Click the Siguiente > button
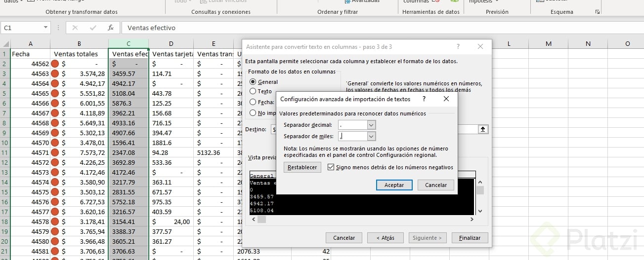 coord(427,238)
